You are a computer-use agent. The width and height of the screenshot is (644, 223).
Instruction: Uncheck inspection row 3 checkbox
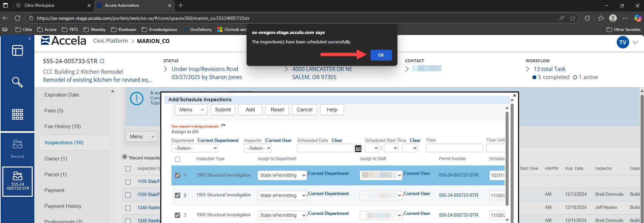[x=178, y=215]
